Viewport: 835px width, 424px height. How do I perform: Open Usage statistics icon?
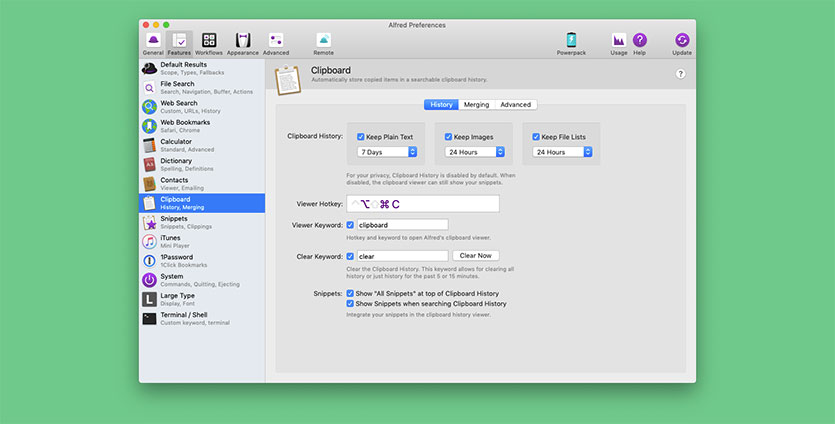click(x=618, y=42)
